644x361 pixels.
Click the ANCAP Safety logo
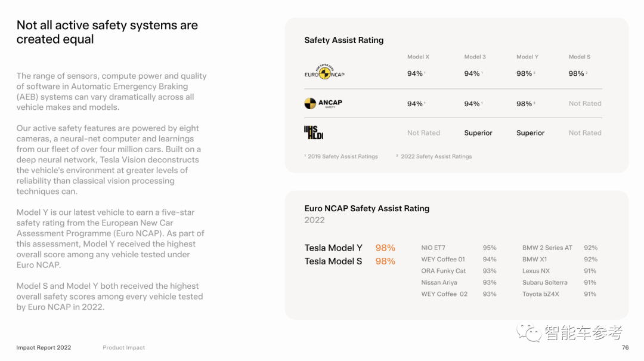(323, 103)
